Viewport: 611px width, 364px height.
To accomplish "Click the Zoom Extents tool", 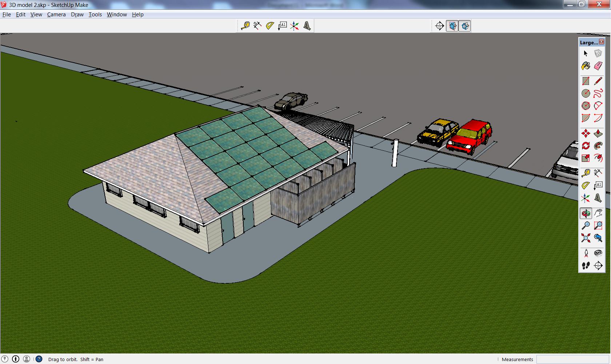I will (586, 238).
